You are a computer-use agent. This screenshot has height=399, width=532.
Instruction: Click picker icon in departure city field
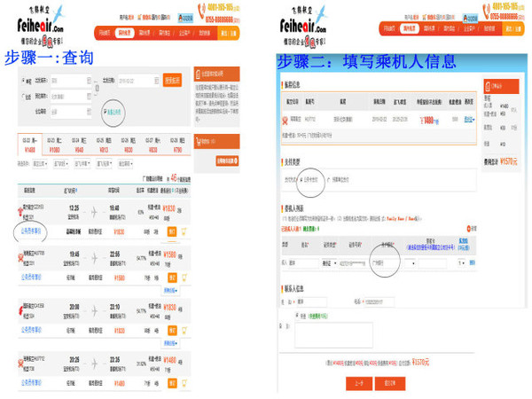pyautogui.click(x=89, y=81)
